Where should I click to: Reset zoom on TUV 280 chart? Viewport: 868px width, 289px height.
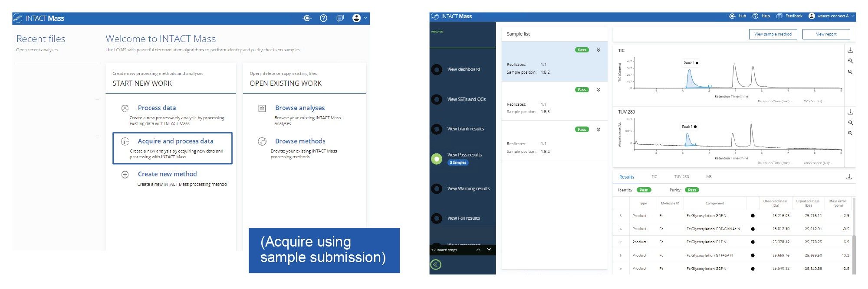pos(850,123)
